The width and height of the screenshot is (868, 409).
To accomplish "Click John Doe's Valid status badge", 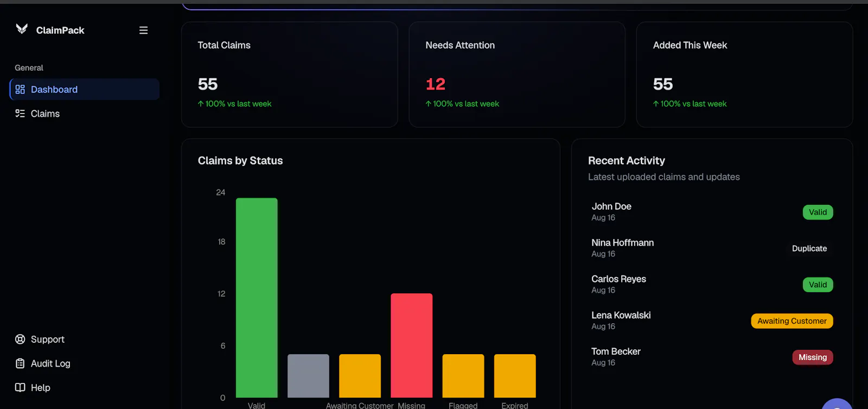I will 818,212.
